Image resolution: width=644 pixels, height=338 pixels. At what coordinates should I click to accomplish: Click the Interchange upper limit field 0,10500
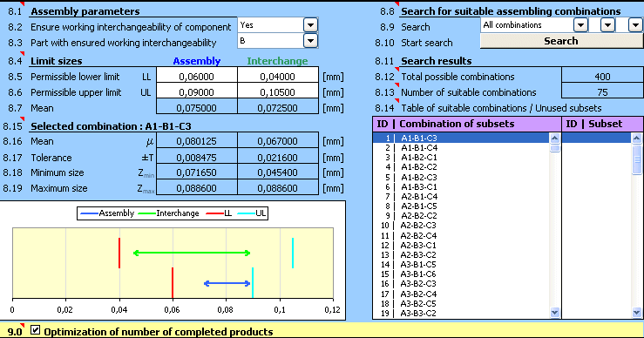[278, 92]
